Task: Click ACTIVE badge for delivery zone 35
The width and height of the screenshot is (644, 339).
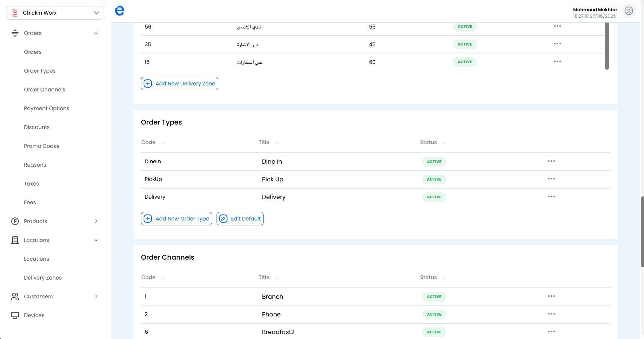Action: (465, 44)
